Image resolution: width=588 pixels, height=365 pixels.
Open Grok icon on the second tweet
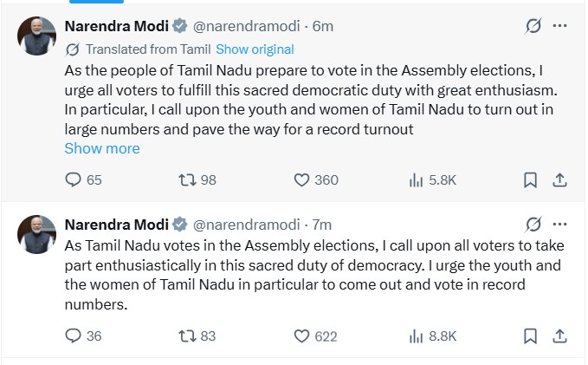pyautogui.click(x=533, y=224)
